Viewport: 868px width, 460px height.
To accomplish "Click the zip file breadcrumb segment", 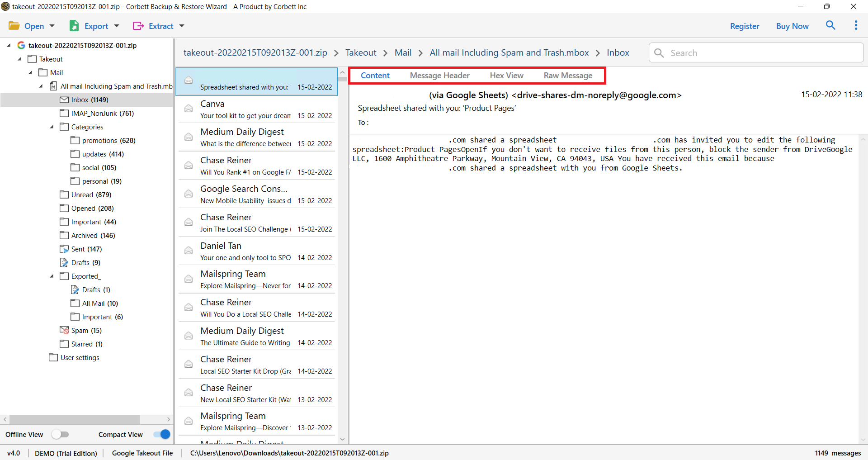I will coord(255,52).
